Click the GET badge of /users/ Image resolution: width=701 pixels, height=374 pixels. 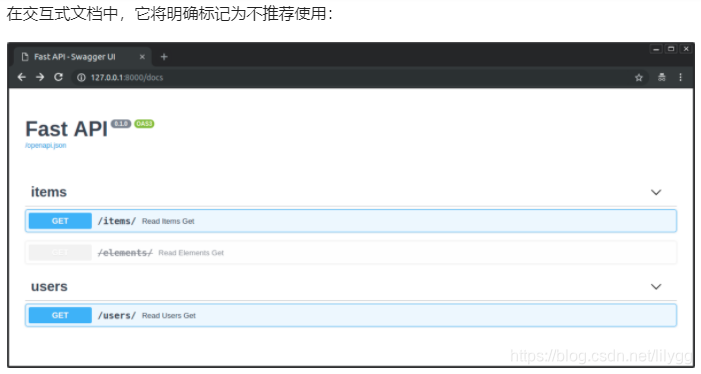coord(60,315)
